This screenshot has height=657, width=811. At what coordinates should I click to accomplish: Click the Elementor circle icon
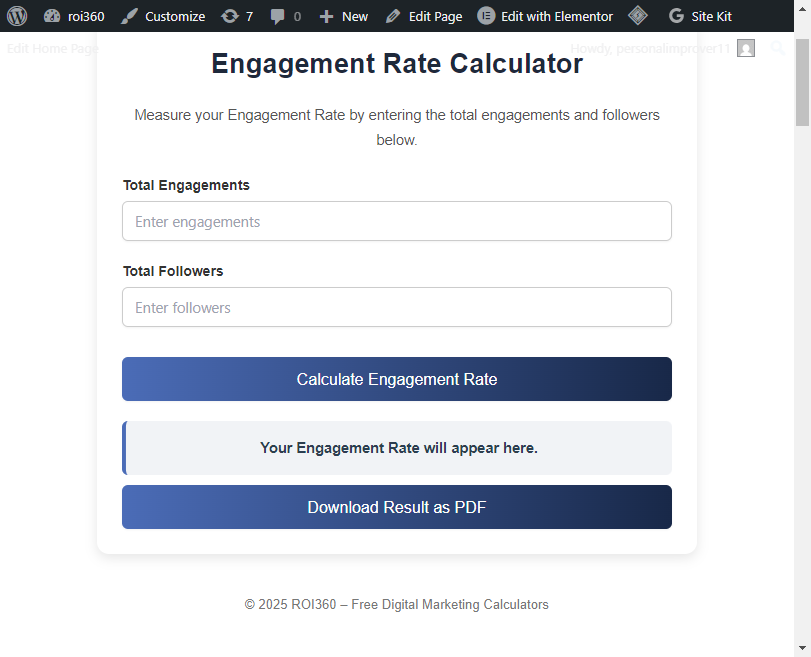click(486, 16)
